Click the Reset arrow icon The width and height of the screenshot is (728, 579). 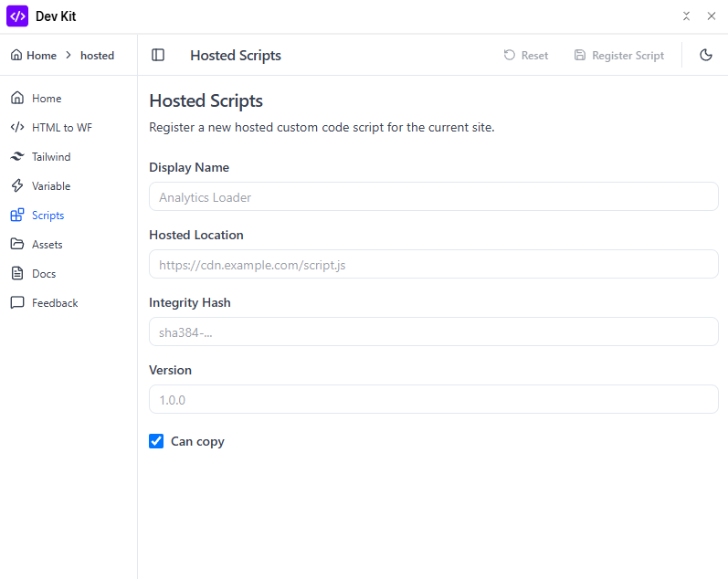pos(510,56)
